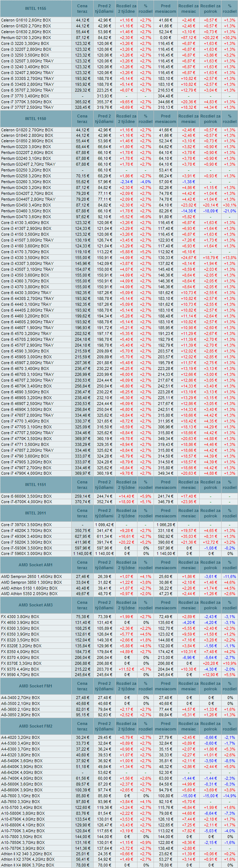Image resolution: width=238 pixels, height=868 pixels.
Task: Click the Core i7-6700K 4,00GHz BOX name
Action: (x=26, y=502)
